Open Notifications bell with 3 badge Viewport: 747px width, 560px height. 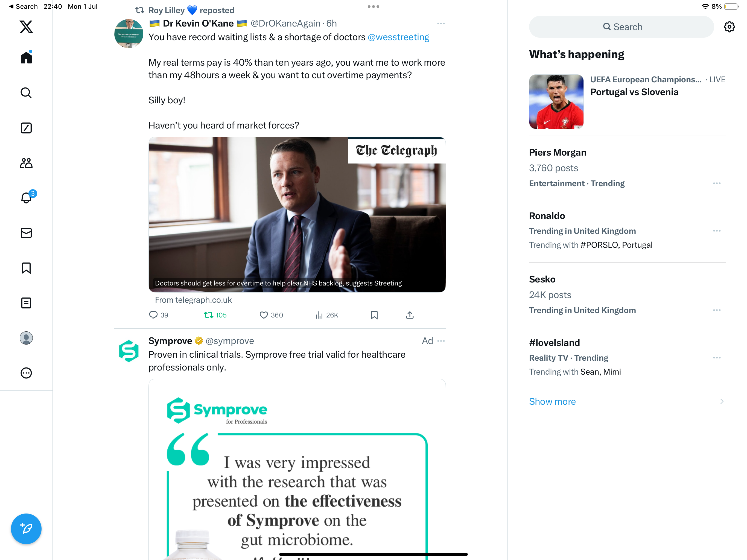click(26, 198)
